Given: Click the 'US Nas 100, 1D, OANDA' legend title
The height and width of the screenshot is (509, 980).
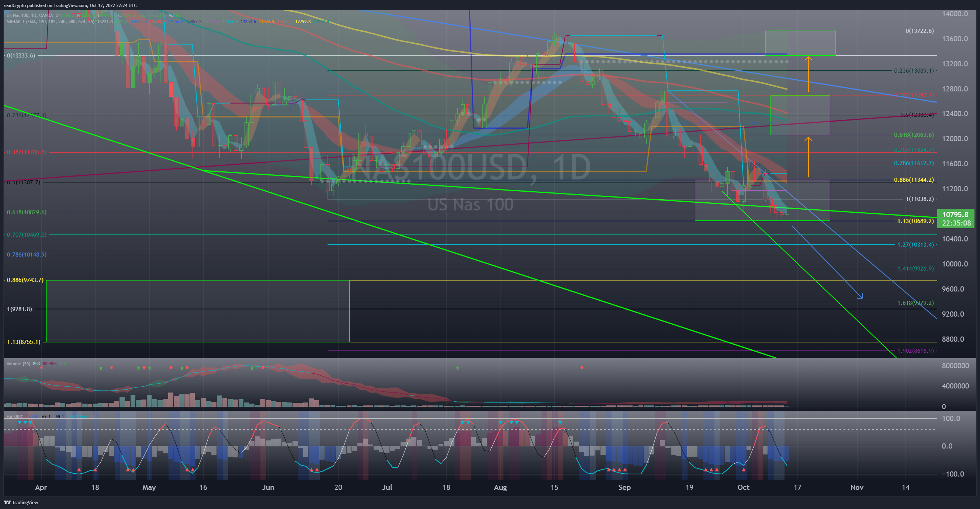Looking at the screenshot, I should (x=30, y=15).
